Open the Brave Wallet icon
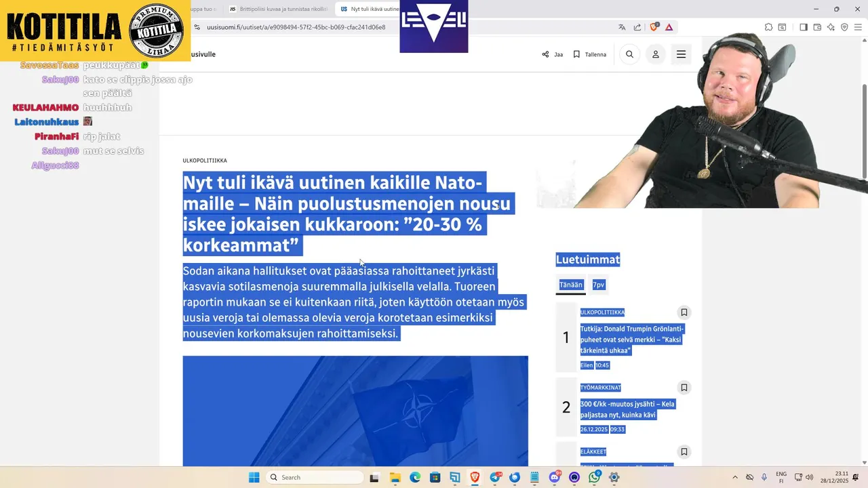Viewport: 868px width, 488px height. (x=817, y=27)
